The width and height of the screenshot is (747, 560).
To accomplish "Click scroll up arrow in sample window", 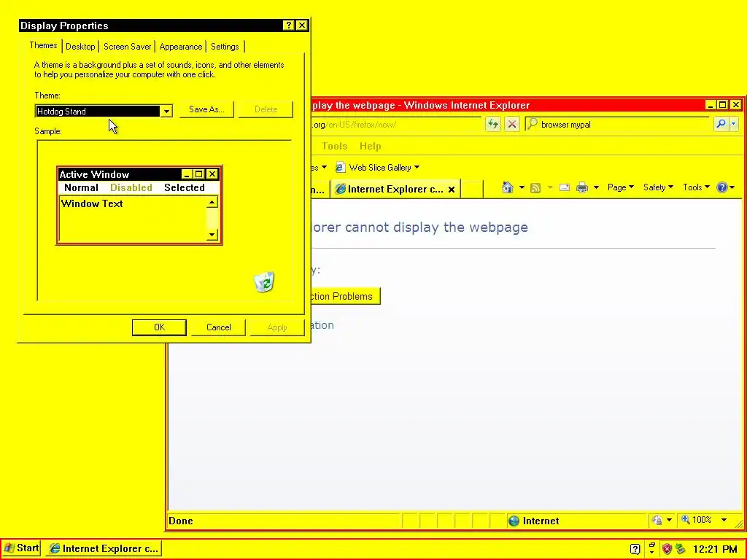I will pyautogui.click(x=212, y=203).
